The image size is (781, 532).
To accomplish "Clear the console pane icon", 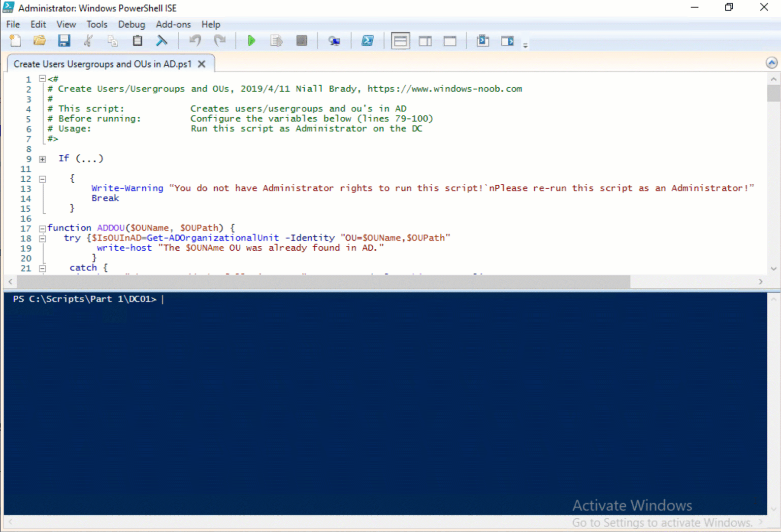I will (x=162, y=41).
